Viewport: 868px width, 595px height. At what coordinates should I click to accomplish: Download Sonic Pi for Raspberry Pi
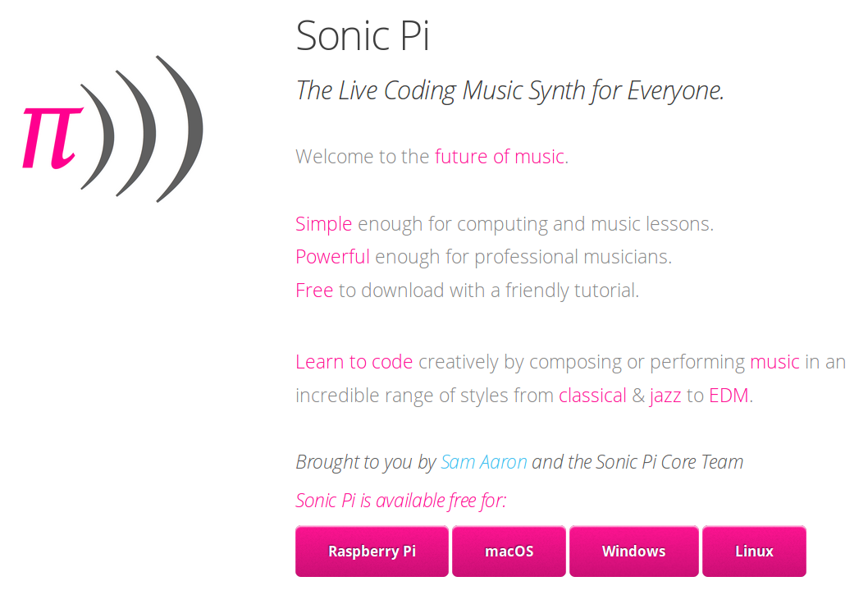pos(372,551)
